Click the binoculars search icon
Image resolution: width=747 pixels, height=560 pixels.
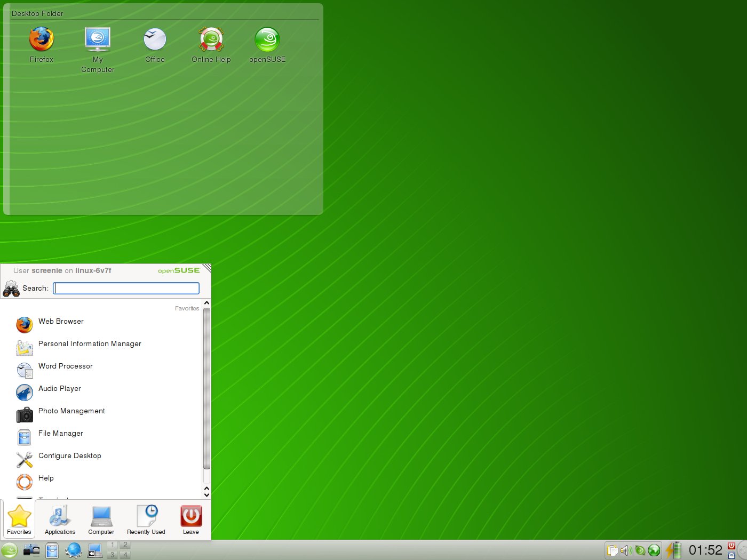click(x=11, y=289)
